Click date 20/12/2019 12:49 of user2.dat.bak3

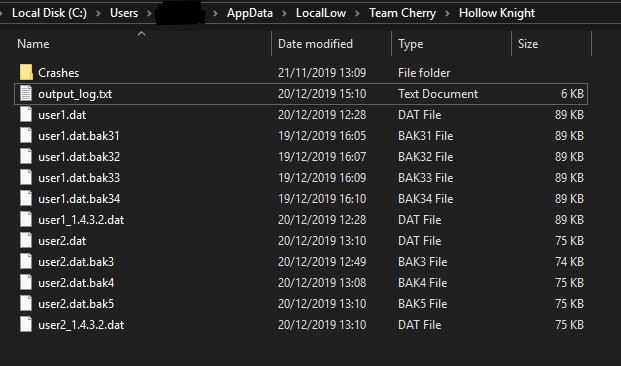tap(322, 262)
